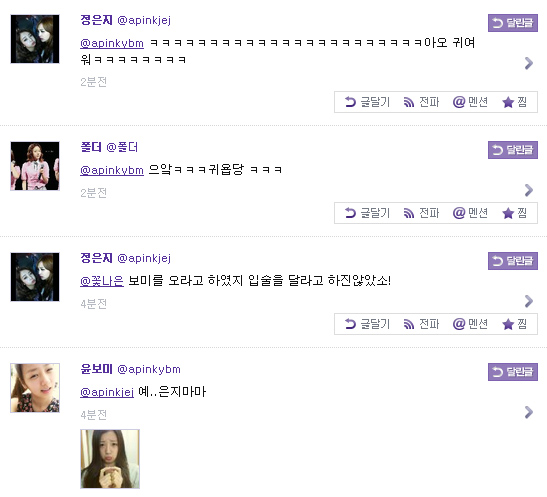Click 글달기 reply icon on third post
The image size is (547, 497).
[x=367, y=324]
